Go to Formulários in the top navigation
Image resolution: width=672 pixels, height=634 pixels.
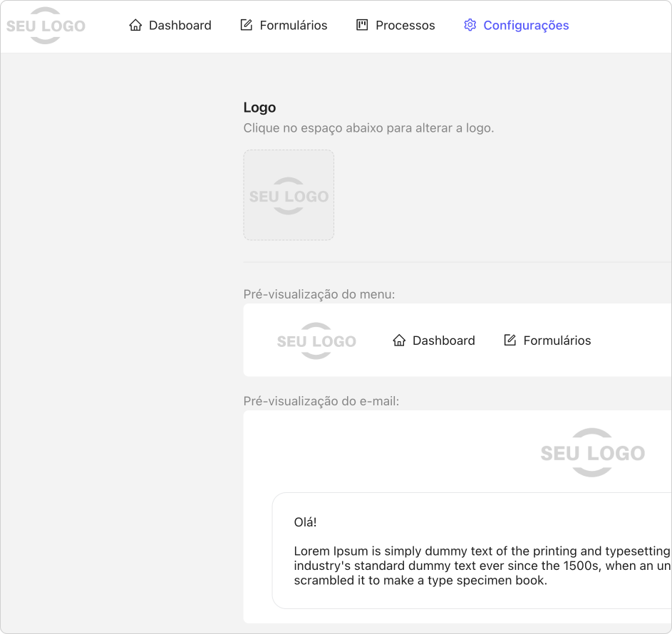click(x=293, y=26)
